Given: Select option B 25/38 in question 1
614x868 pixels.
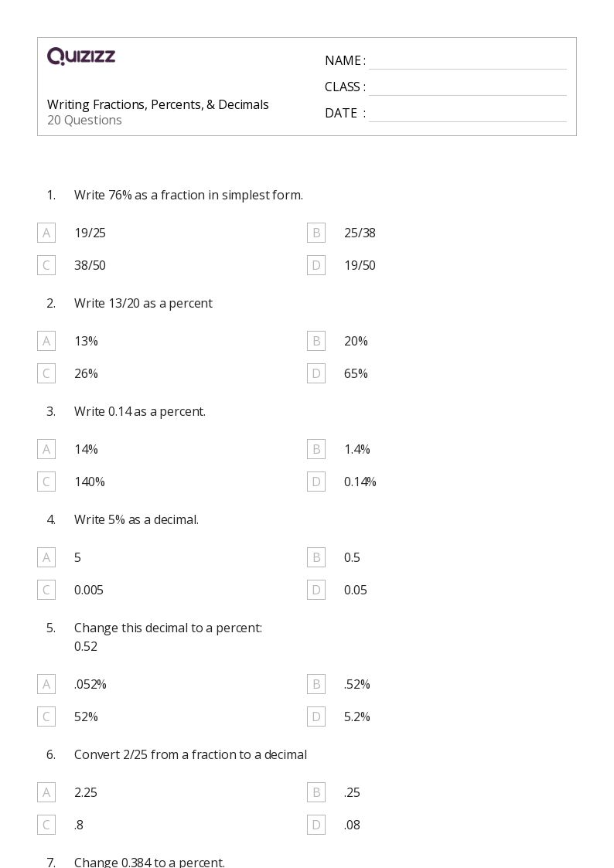Looking at the screenshot, I should (x=316, y=233).
